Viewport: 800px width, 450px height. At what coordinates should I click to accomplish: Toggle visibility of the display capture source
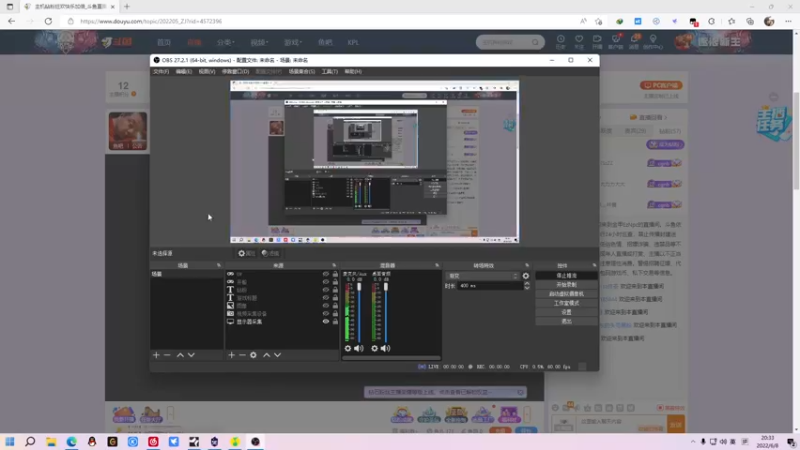(326, 321)
